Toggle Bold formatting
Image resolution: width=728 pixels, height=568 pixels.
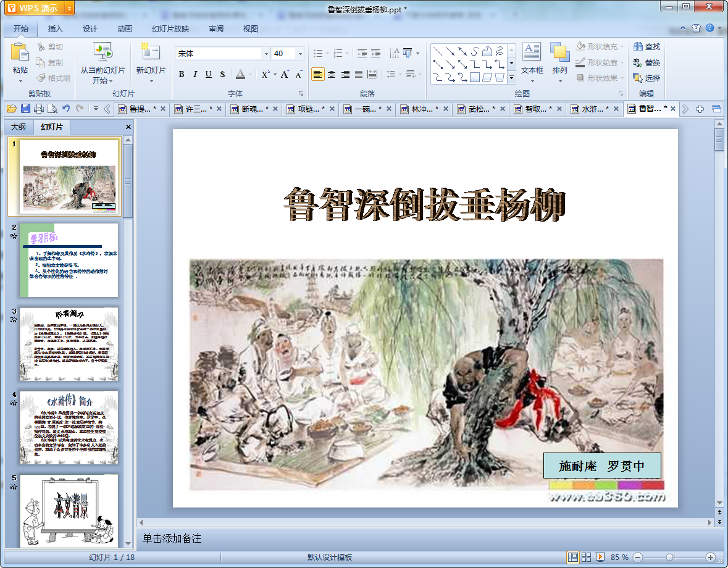click(182, 74)
